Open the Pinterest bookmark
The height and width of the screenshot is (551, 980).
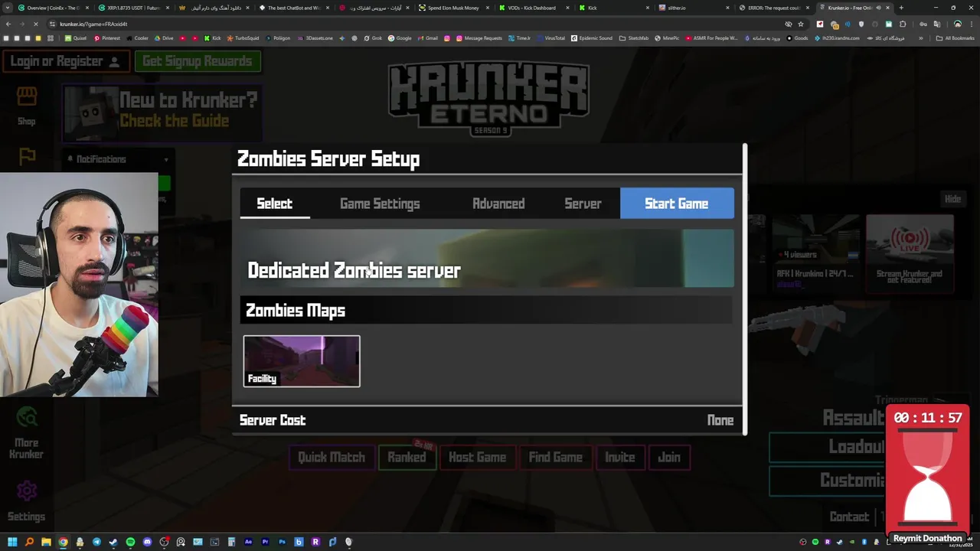pyautogui.click(x=107, y=37)
